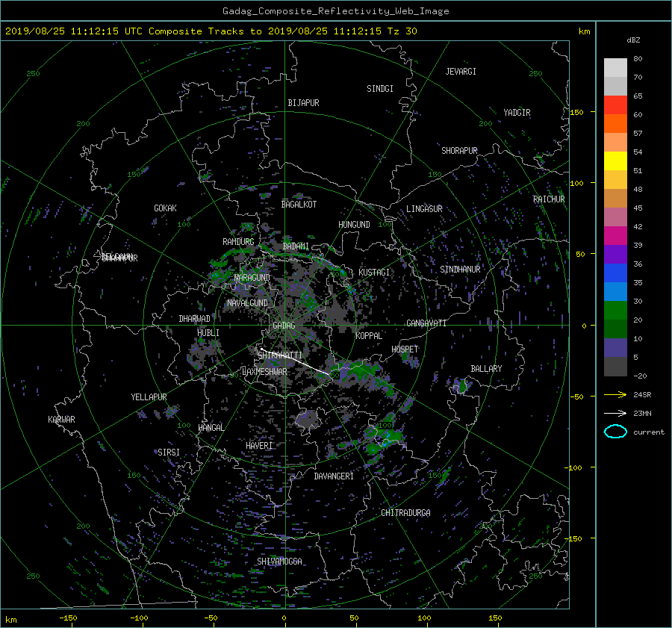Click the 0 bottom axis tick label

[x=284, y=618]
